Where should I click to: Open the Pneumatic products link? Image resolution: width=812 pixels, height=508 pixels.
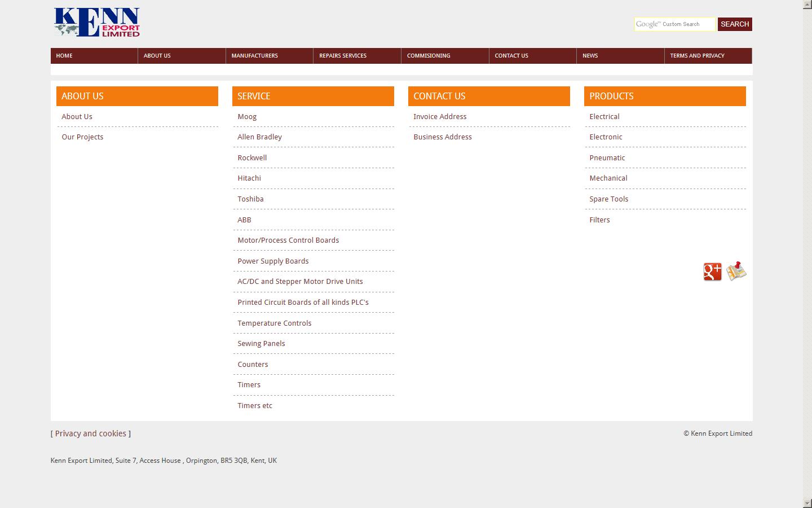607,157
